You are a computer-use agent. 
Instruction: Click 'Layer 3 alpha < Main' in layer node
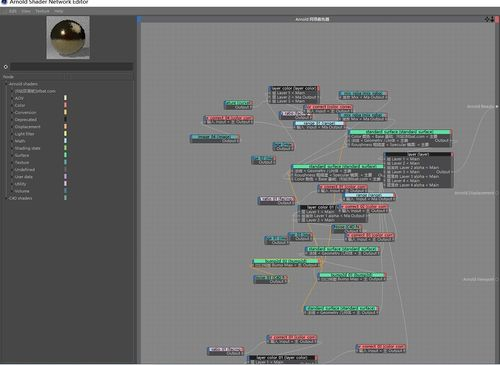tap(413, 176)
